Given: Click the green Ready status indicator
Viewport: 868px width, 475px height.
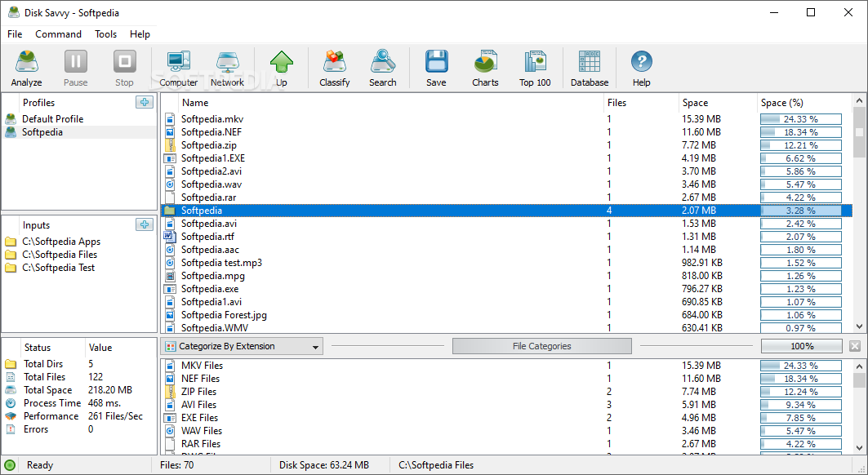Looking at the screenshot, I should coord(10,465).
